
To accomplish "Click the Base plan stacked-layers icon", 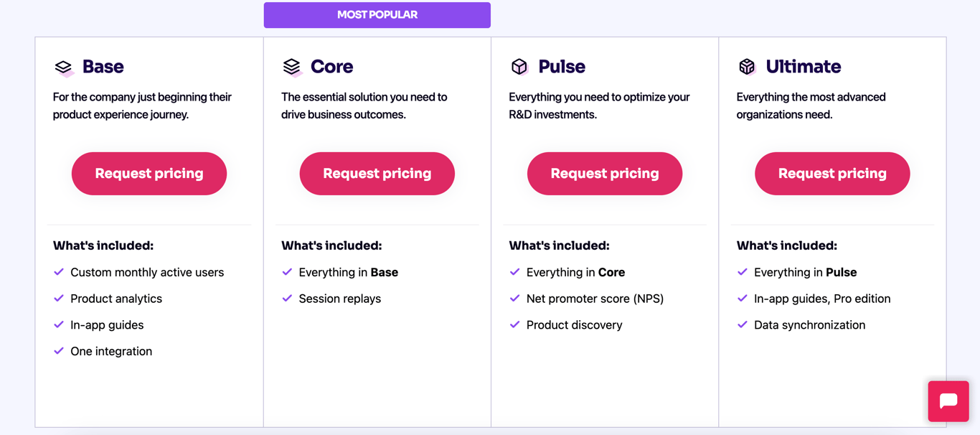I will click(64, 67).
